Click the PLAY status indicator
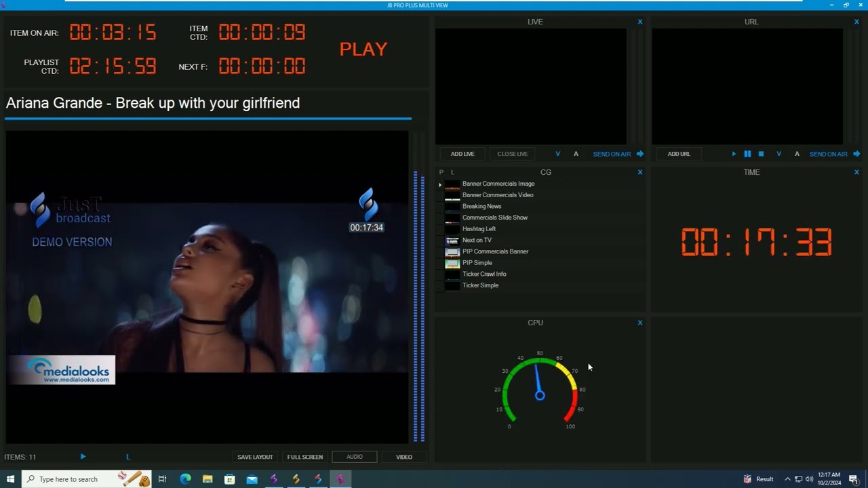Screen dimensions: 868x488 click(363, 49)
